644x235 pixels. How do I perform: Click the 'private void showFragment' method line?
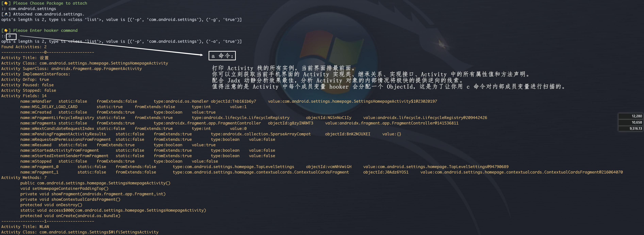(93, 194)
